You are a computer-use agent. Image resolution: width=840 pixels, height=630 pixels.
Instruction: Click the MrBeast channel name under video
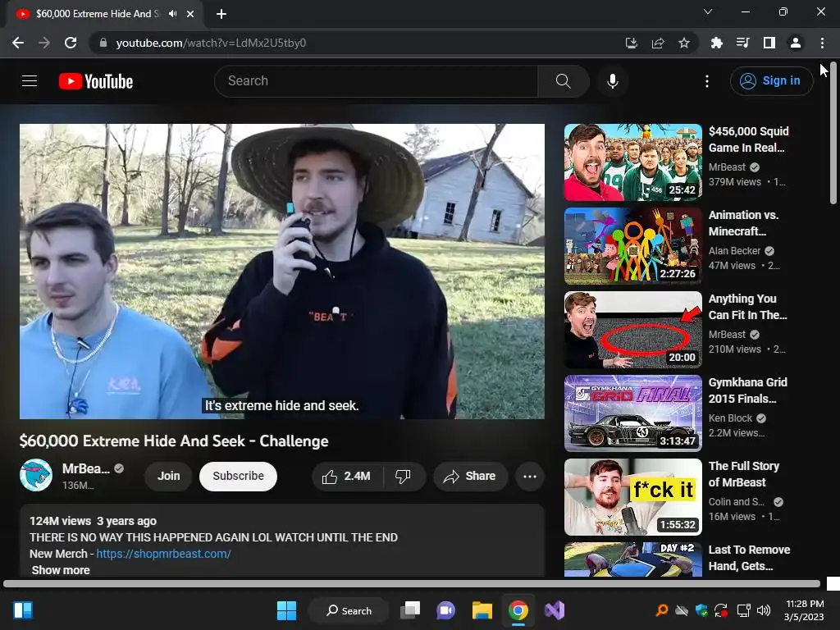(x=85, y=468)
